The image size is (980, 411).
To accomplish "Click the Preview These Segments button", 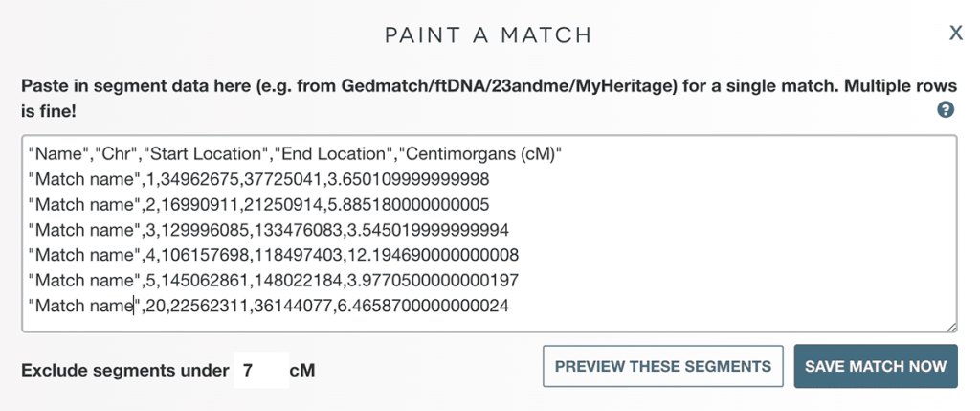I will pyautogui.click(x=662, y=366).
